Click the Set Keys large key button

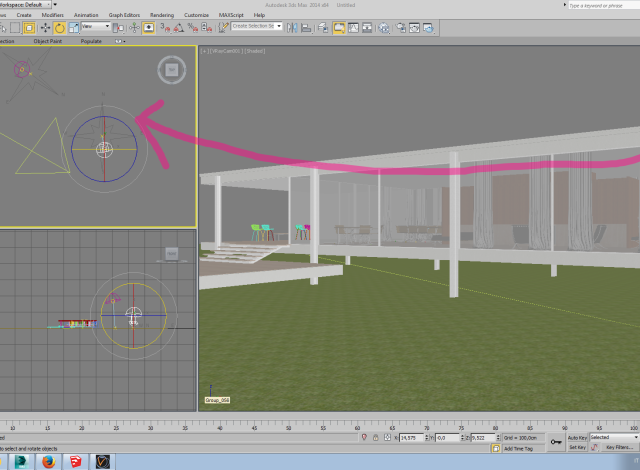click(556, 442)
